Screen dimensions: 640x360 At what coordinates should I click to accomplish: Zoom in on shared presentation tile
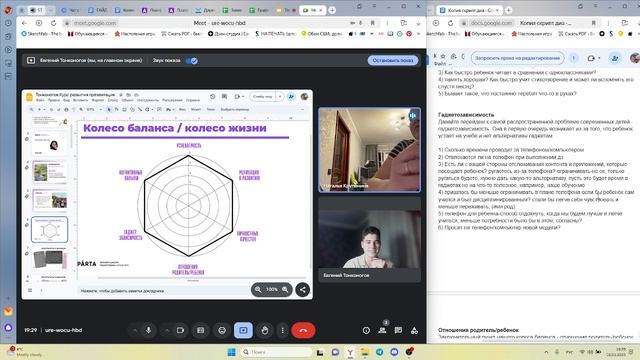point(285,289)
